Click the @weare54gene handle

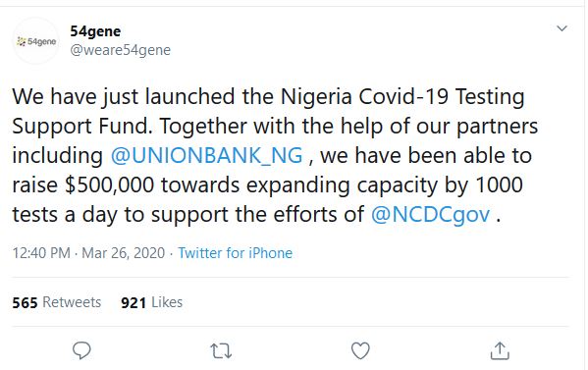(x=121, y=50)
